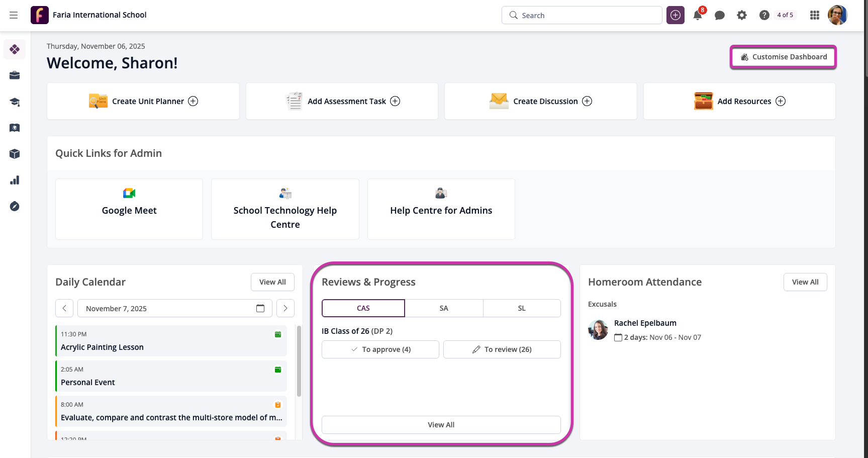Open the apps grid launcher icon
868x458 pixels.
815,16
